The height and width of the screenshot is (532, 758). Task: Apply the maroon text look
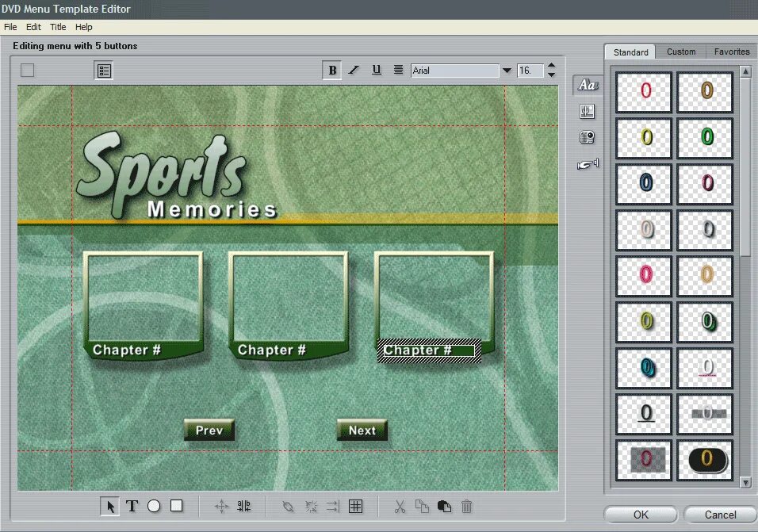[706, 184]
